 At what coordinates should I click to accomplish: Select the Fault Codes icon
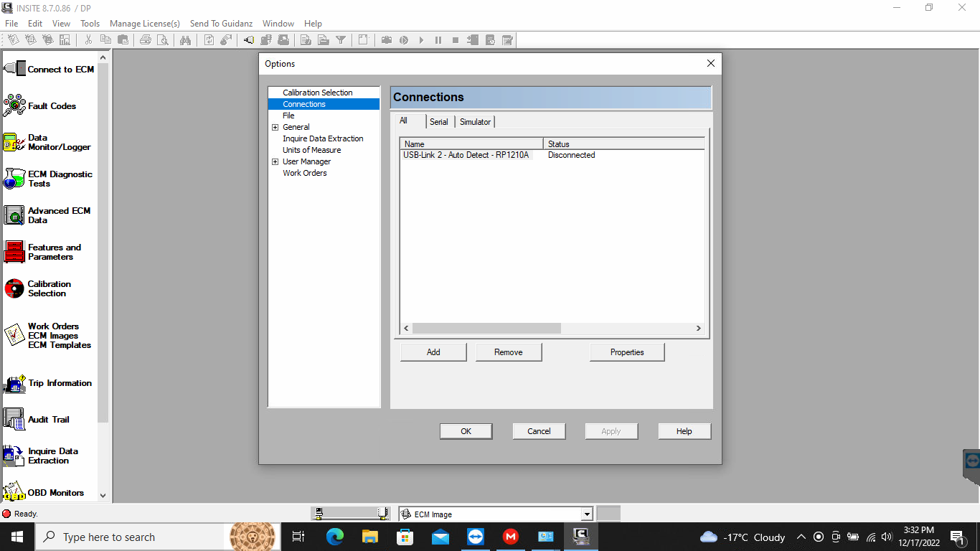pyautogui.click(x=48, y=105)
